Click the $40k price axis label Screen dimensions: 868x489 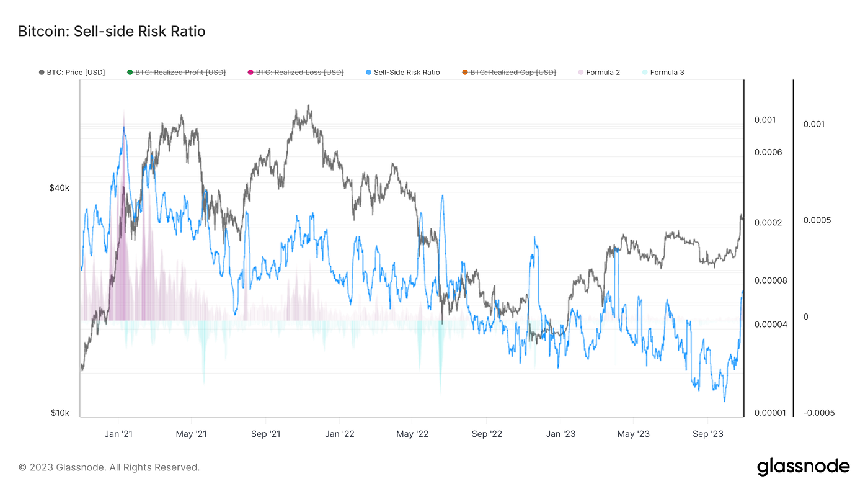[60, 188]
